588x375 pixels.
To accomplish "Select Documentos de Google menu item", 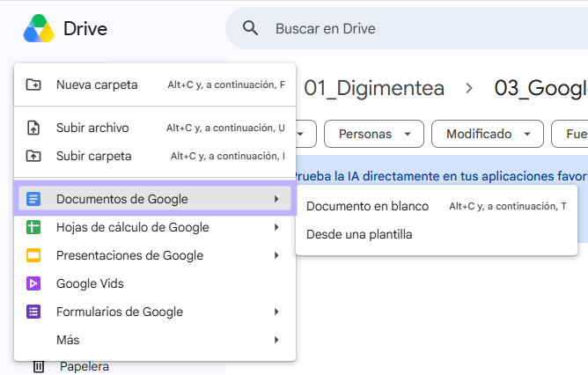I will point(155,199).
